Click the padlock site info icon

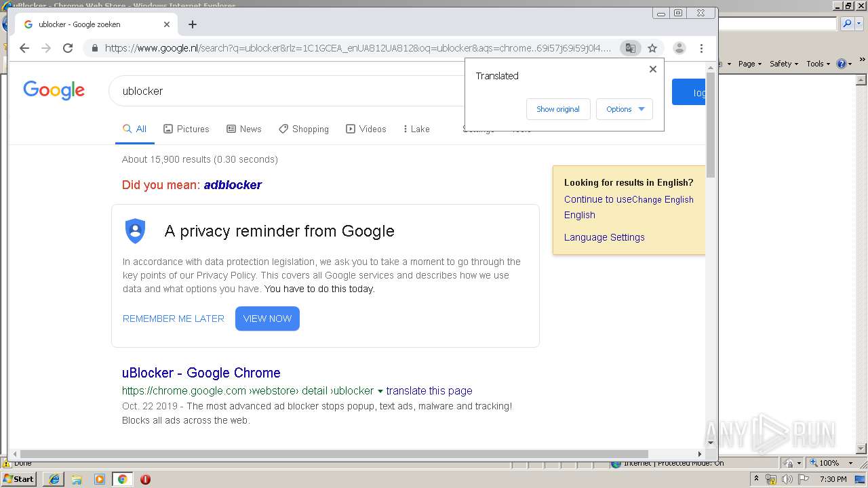tap(94, 48)
